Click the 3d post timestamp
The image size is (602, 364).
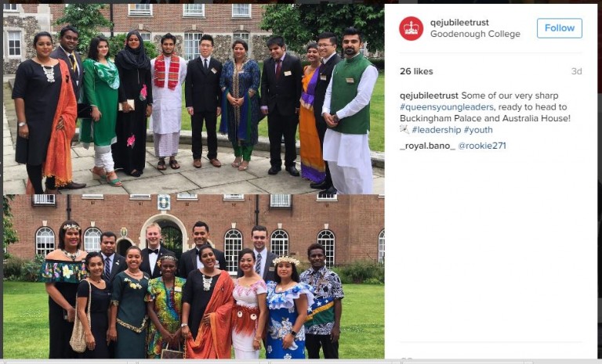pos(576,71)
